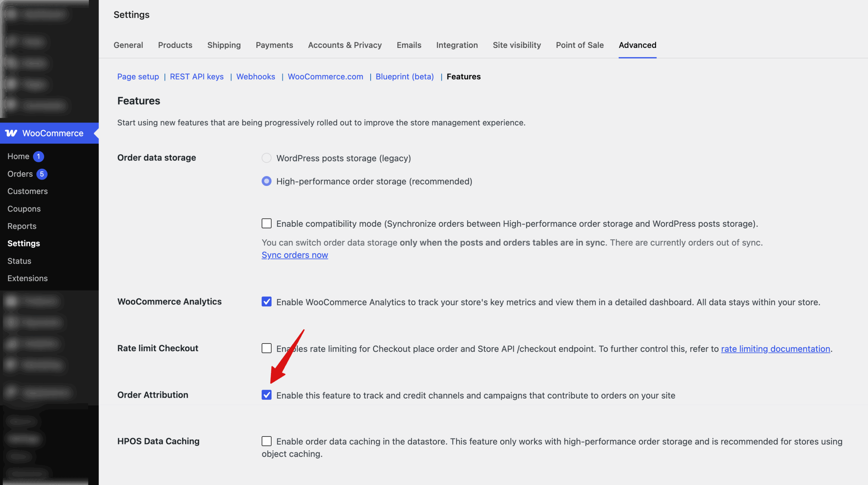The width and height of the screenshot is (868, 485).
Task: Select the Advanced settings tab
Action: coord(637,45)
